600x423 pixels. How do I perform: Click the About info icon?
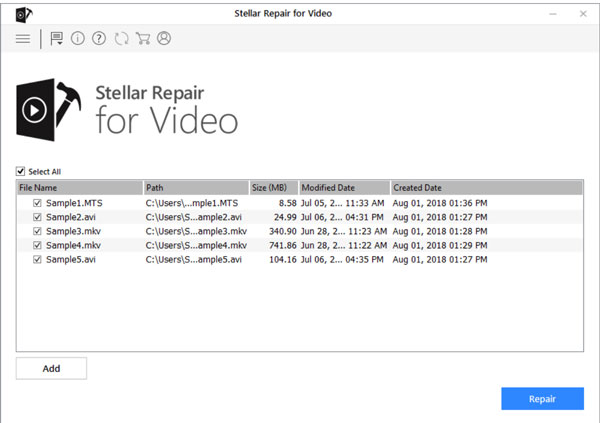pyautogui.click(x=78, y=39)
